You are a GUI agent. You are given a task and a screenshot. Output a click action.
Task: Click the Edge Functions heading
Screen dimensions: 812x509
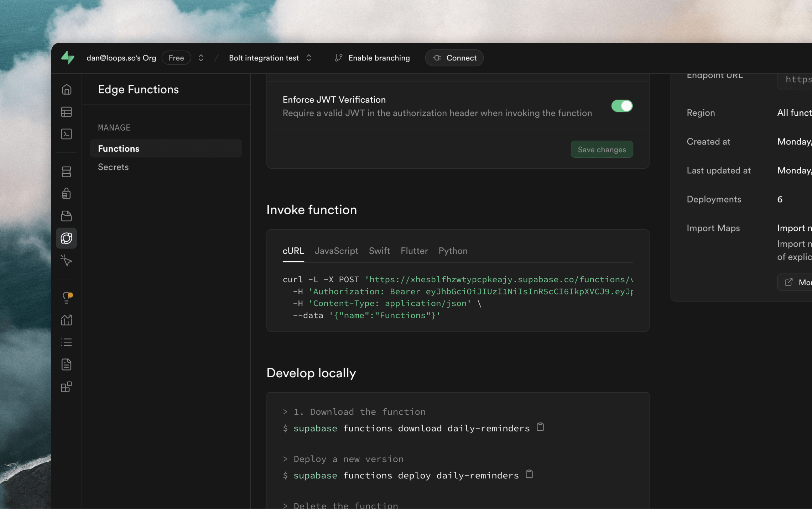138,89
